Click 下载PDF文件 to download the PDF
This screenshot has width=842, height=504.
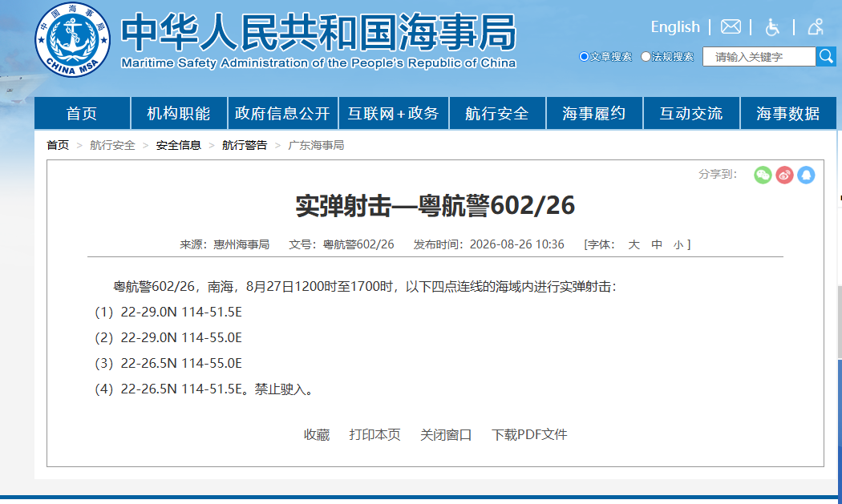[x=529, y=434]
